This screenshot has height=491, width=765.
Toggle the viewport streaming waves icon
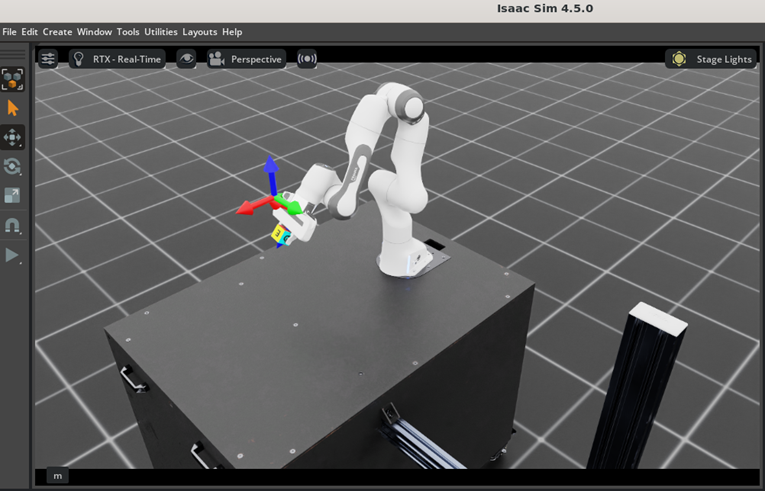pyautogui.click(x=307, y=59)
